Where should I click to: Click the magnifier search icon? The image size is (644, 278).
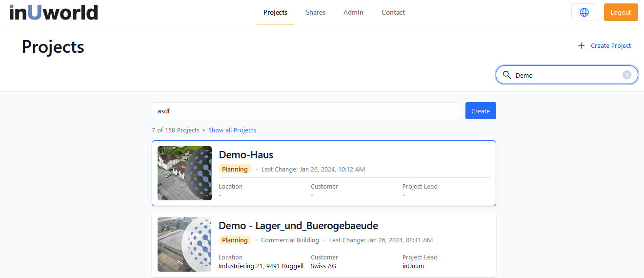pos(507,75)
